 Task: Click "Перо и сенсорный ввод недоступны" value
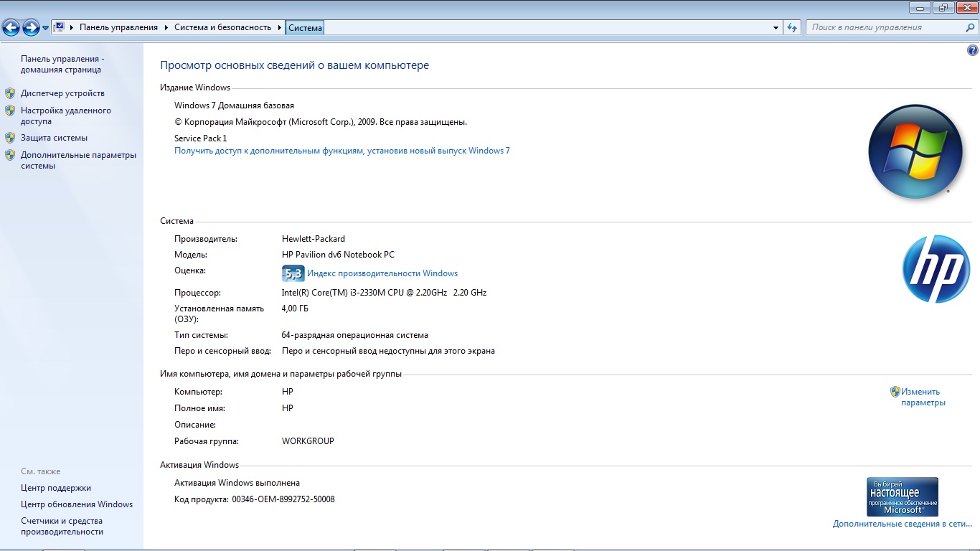(x=388, y=351)
